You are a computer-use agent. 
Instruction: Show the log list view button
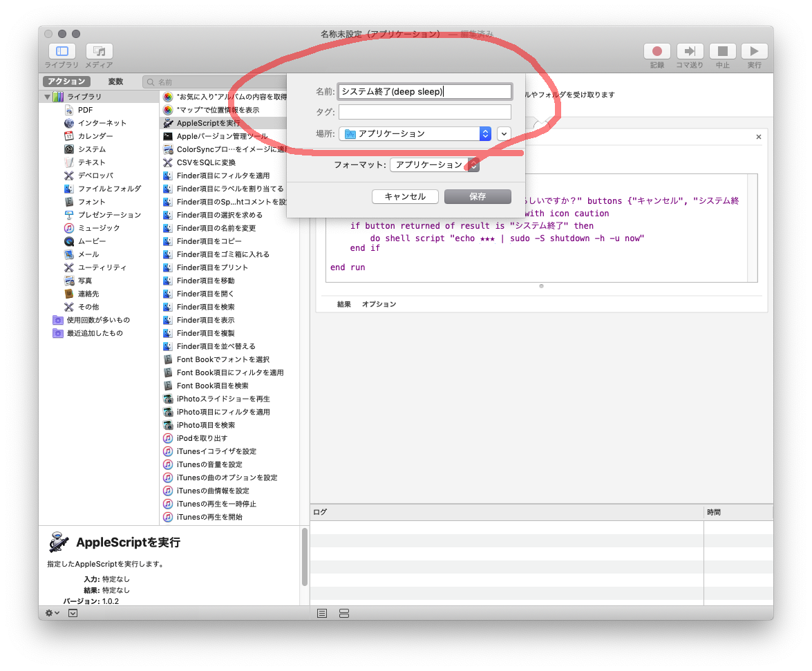point(322,614)
